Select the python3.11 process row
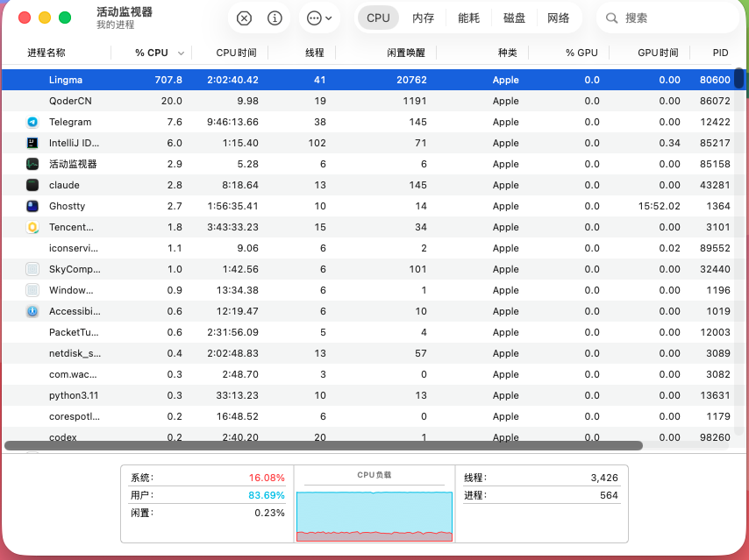The height and width of the screenshot is (560, 749). coord(367,395)
